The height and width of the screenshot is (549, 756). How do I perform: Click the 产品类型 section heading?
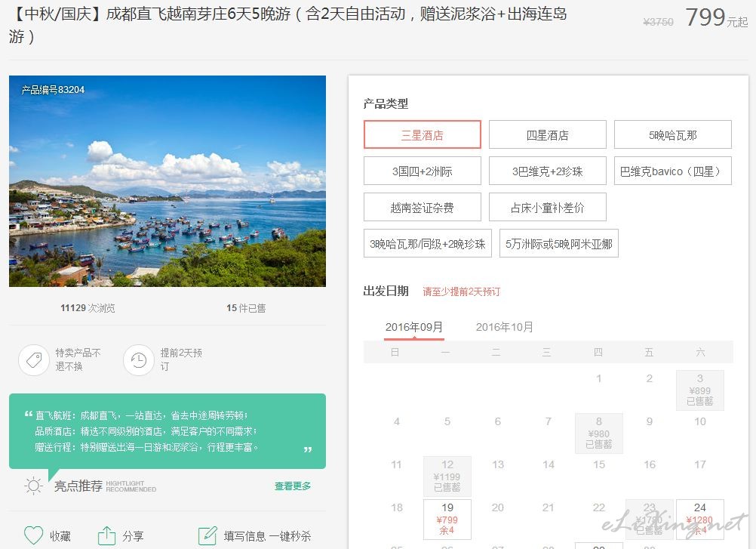tap(386, 103)
